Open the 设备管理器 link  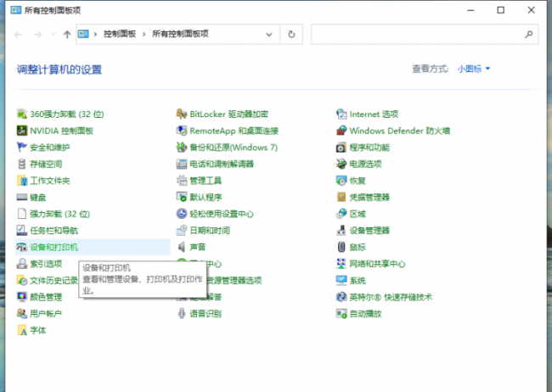[x=369, y=231]
